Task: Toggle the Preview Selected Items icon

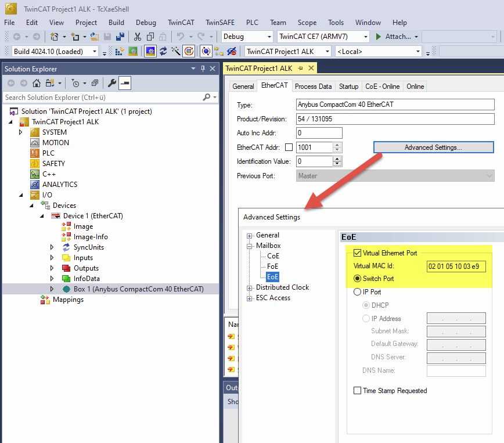Action: [125, 83]
